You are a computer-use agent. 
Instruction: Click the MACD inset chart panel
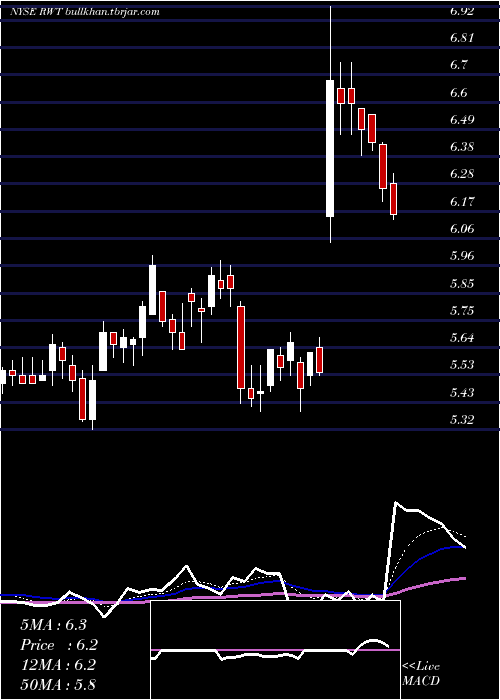275,650
